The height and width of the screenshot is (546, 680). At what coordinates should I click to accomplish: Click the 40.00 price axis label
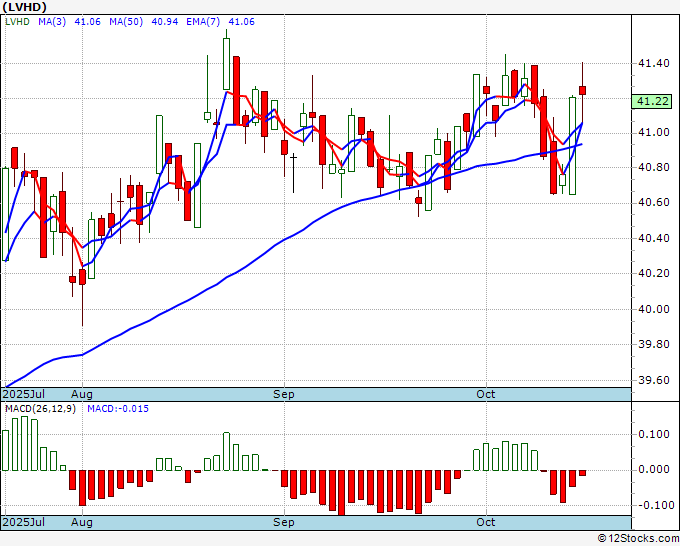coord(654,309)
